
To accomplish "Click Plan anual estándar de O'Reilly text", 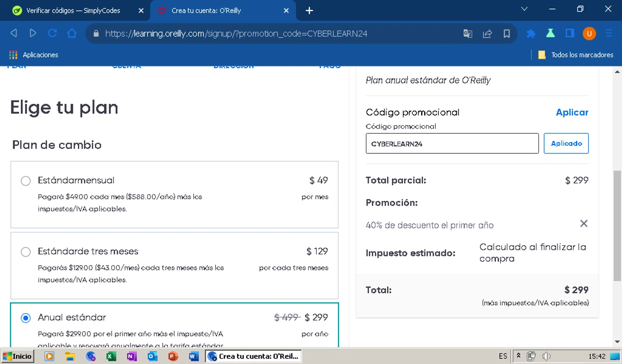I will pyautogui.click(x=428, y=80).
